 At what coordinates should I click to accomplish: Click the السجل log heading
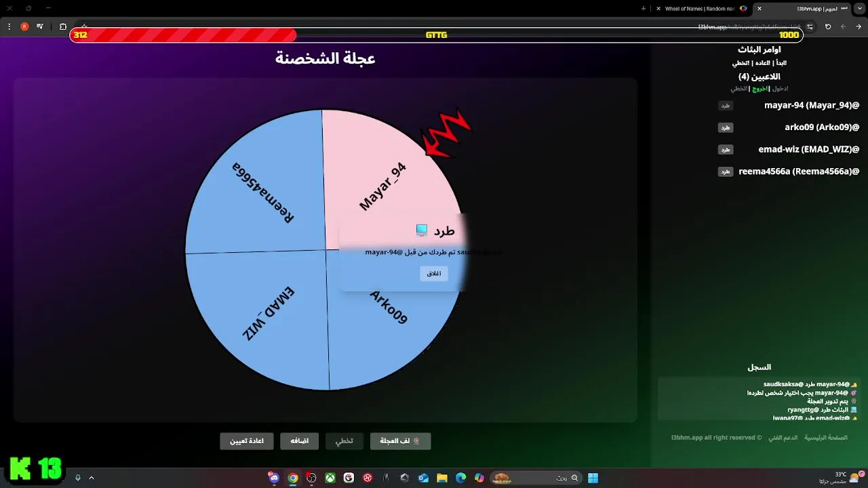pyautogui.click(x=759, y=367)
